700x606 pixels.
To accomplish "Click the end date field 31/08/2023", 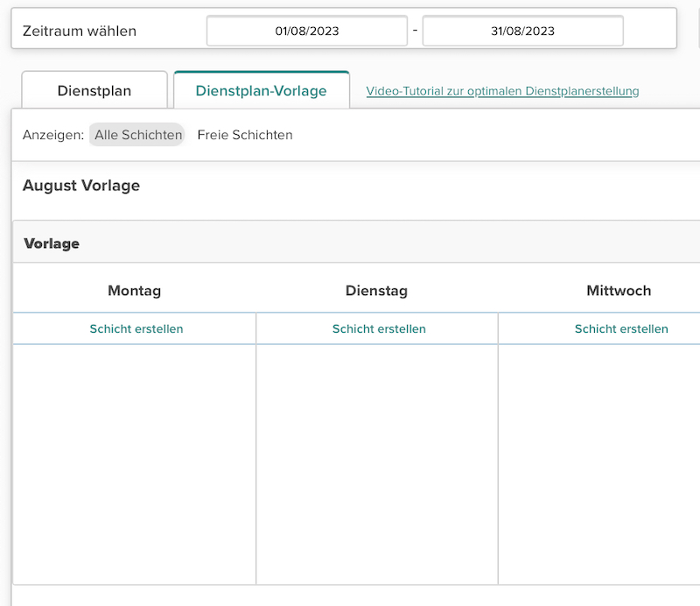I will 522,31.
